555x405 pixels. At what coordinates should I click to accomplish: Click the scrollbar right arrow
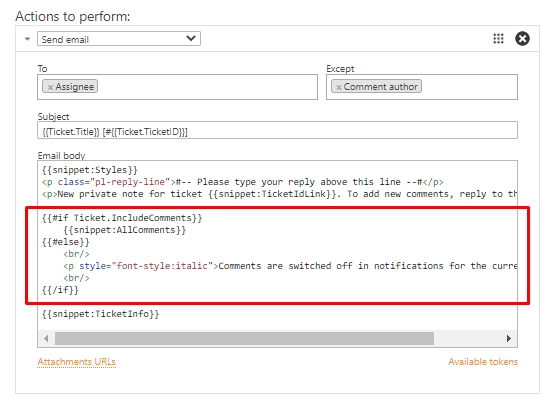509,338
